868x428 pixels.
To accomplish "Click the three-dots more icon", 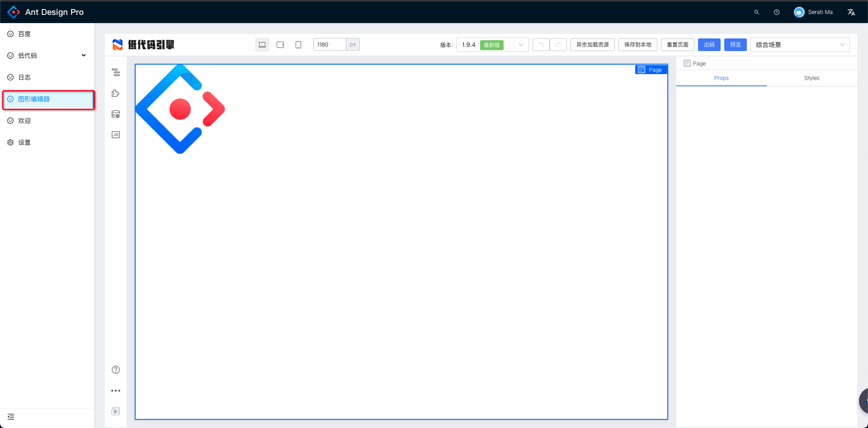I will 116,390.
